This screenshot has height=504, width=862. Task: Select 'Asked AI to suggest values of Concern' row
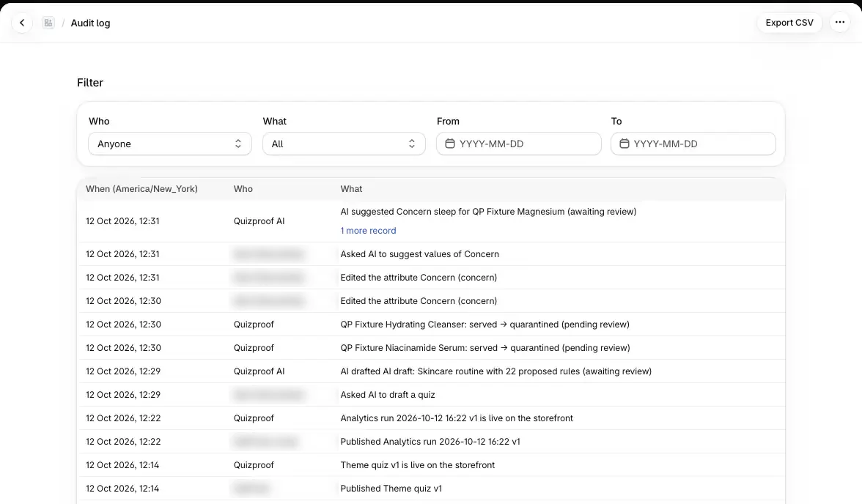(431, 254)
